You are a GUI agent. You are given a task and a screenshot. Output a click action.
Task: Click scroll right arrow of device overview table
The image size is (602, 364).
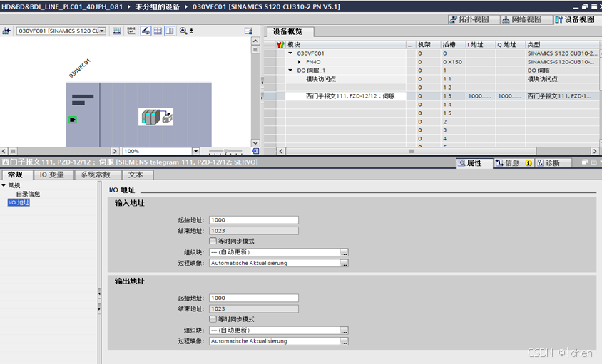(595, 151)
